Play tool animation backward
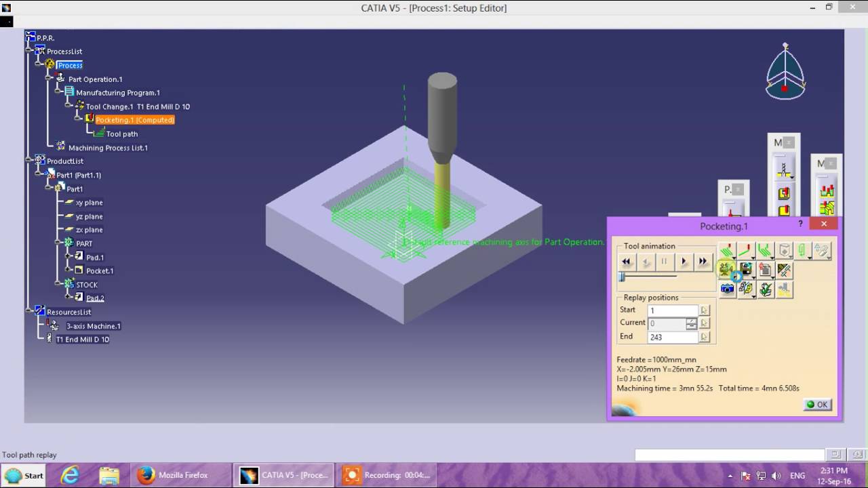This screenshot has width=868, height=488. pyautogui.click(x=646, y=262)
